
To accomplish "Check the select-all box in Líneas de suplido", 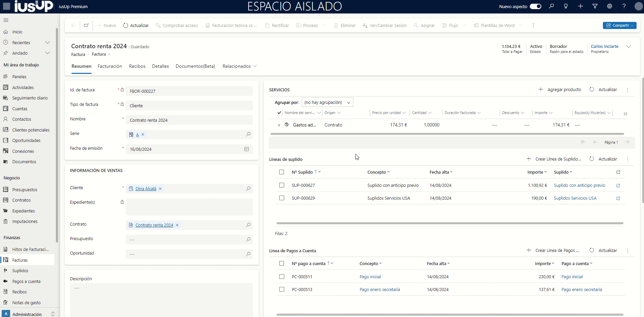I will (282, 172).
